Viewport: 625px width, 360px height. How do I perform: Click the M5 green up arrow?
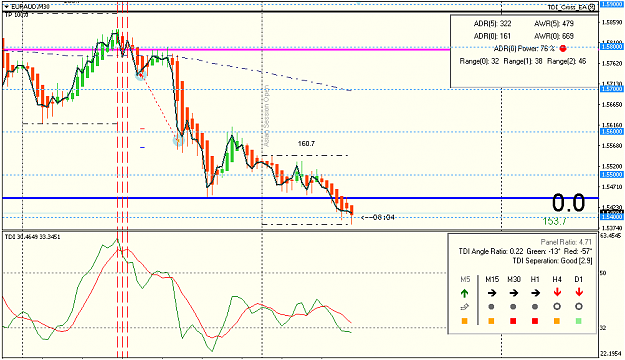tap(464, 293)
